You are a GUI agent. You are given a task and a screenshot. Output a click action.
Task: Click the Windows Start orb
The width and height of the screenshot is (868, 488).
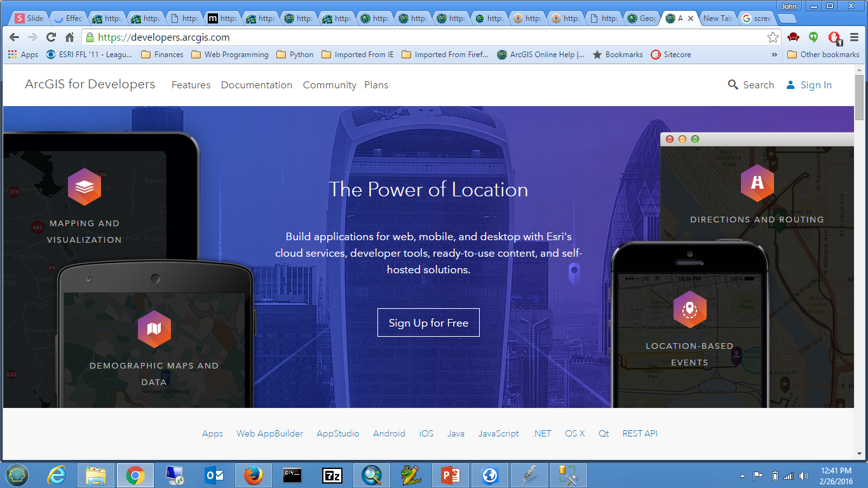coord(17,475)
